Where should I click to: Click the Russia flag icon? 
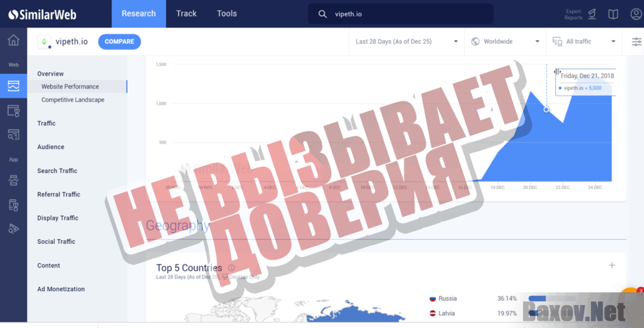433,299
